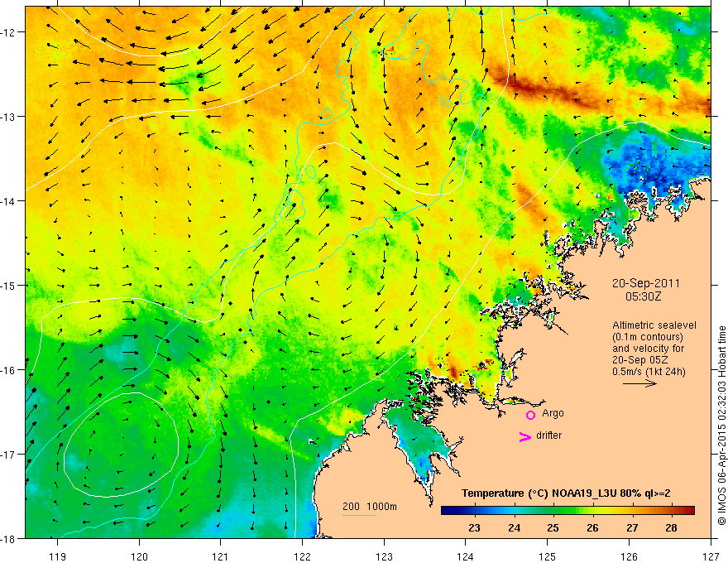Click the 119 longitude axis label
This screenshot has height=563, width=728.
[x=58, y=556]
